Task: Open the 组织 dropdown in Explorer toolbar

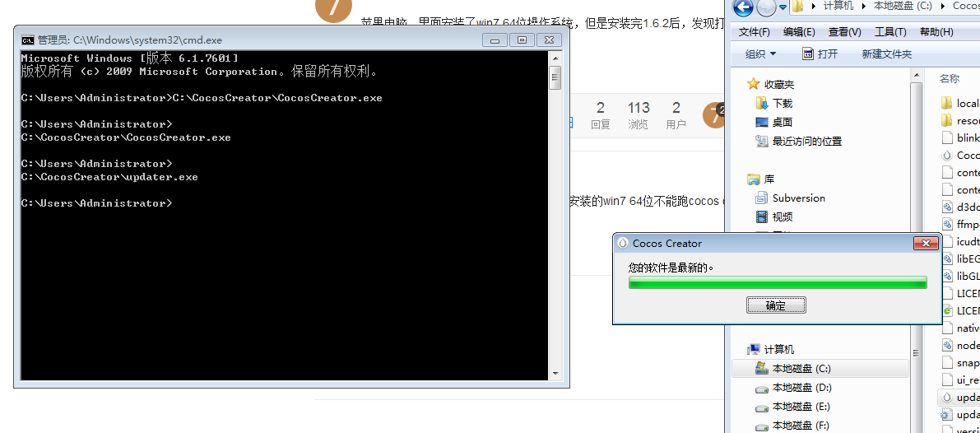Action: (760, 54)
